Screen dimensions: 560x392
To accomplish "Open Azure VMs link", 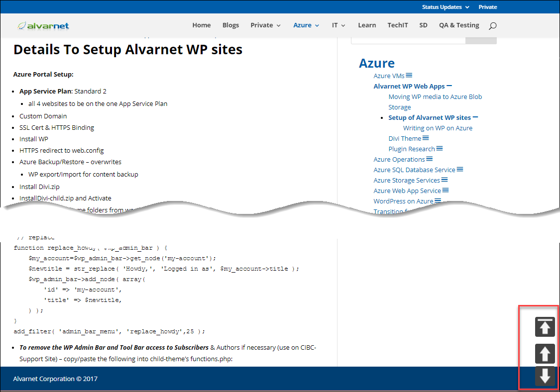I will coord(389,76).
